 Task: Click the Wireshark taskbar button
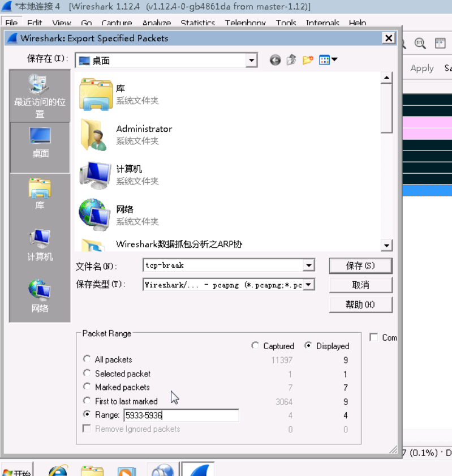click(198, 469)
